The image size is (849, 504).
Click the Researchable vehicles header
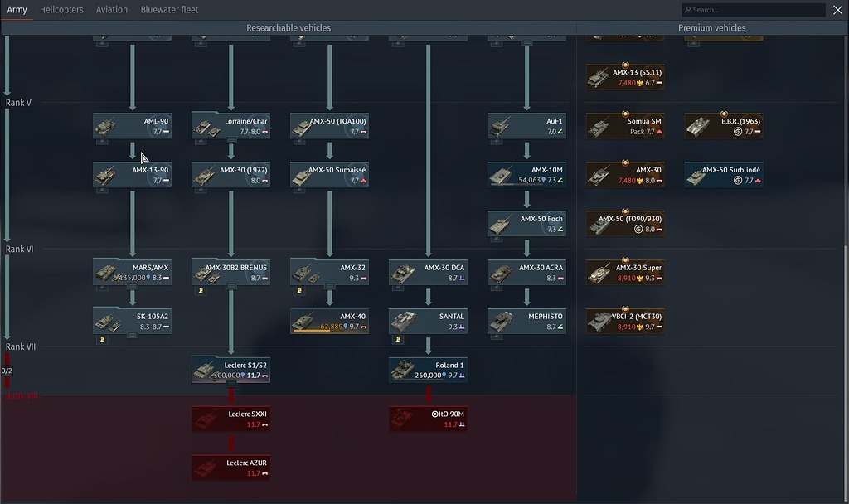click(288, 27)
